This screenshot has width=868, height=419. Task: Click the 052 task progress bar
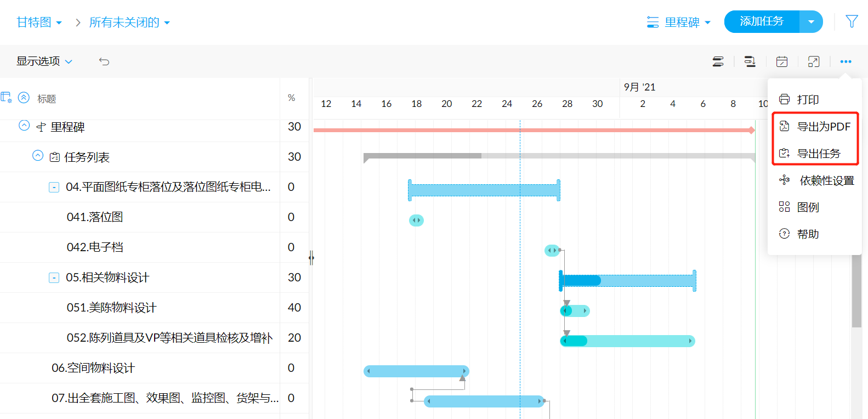(627, 341)
